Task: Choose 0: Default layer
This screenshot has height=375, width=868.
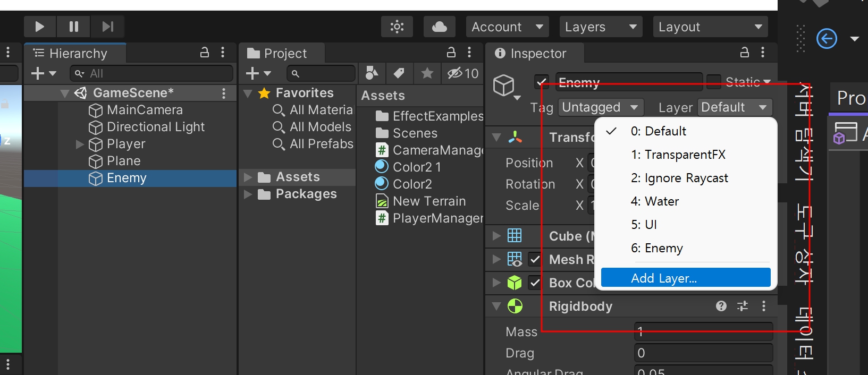Action: 686,131
